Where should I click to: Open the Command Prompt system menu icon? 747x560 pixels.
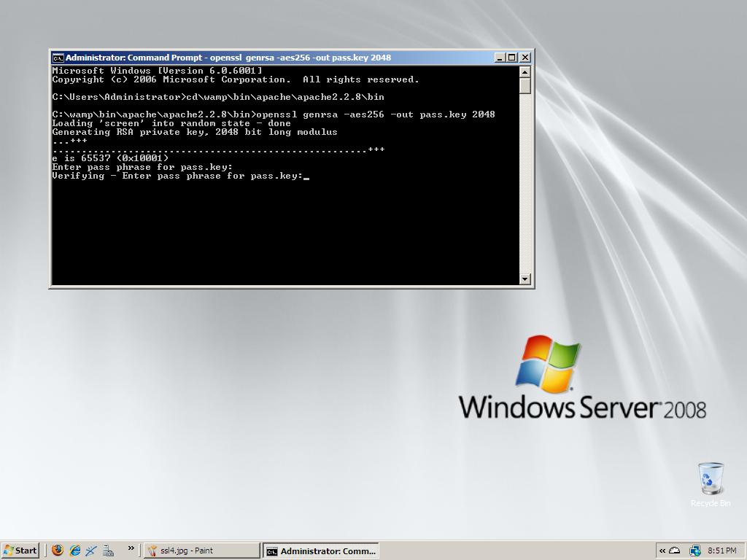click(58, 58)
